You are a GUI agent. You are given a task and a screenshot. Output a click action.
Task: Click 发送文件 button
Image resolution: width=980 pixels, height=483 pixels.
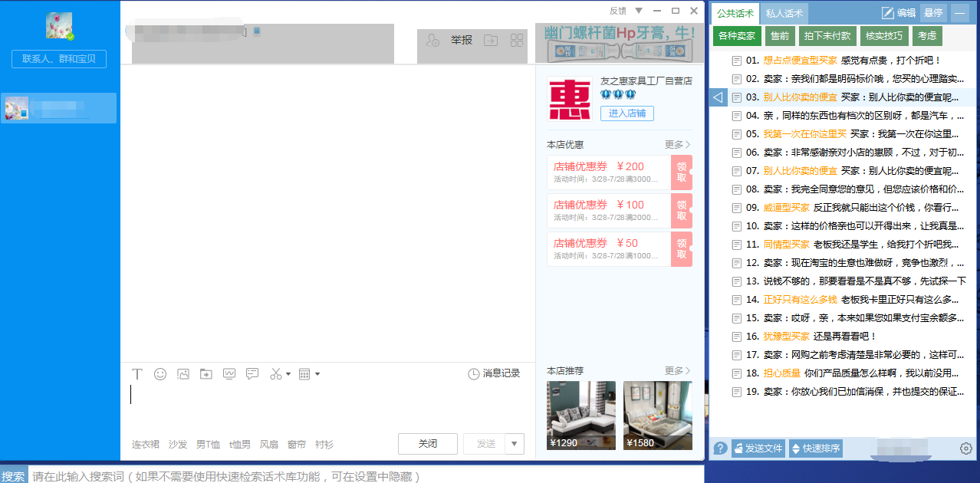coord(758,449)
